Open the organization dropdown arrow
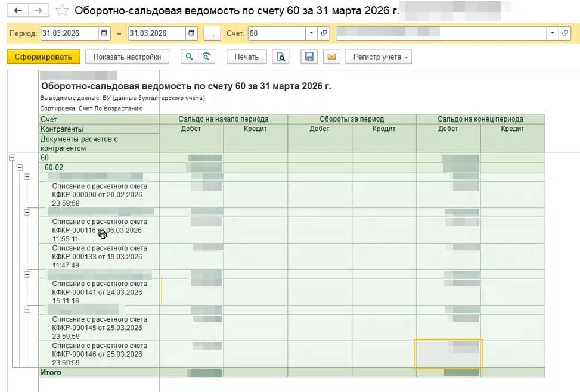580x392 pixels. (553, 33)
